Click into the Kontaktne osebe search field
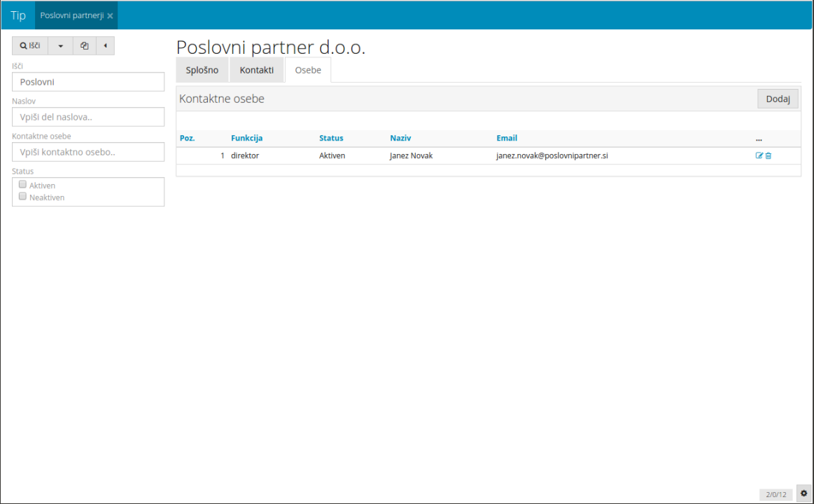 pos(88,152)
